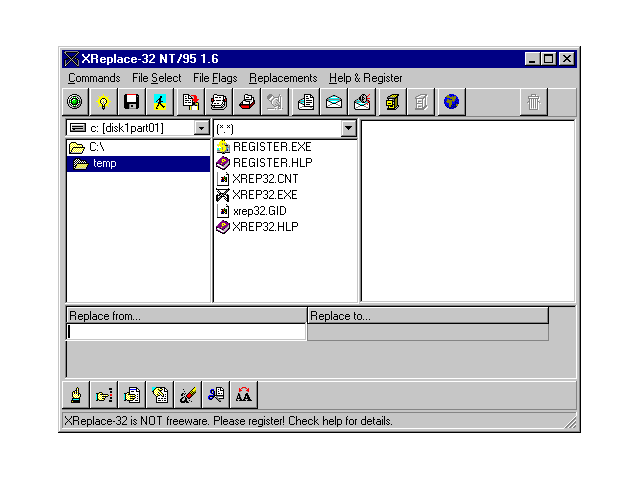Click the open envelope toolbar icon
Image resolution: width=640 pixels, height=480 pixels.
(334, 101)
